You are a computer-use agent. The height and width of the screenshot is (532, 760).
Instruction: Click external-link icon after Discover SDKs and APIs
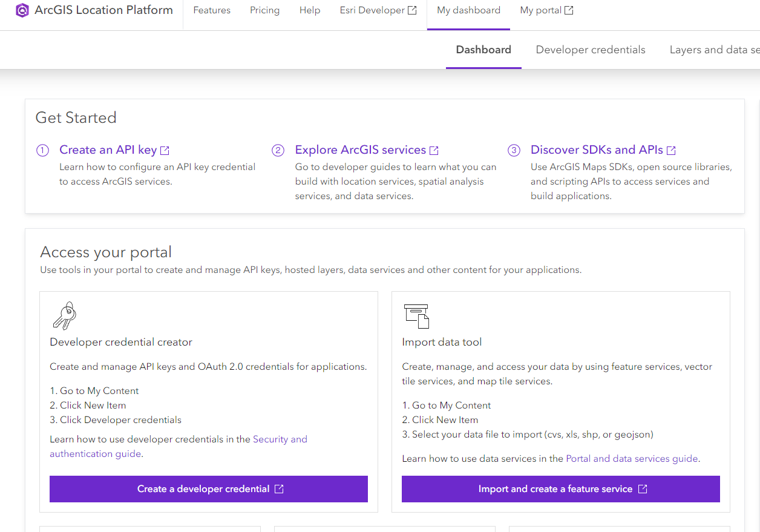pos(671,151)
